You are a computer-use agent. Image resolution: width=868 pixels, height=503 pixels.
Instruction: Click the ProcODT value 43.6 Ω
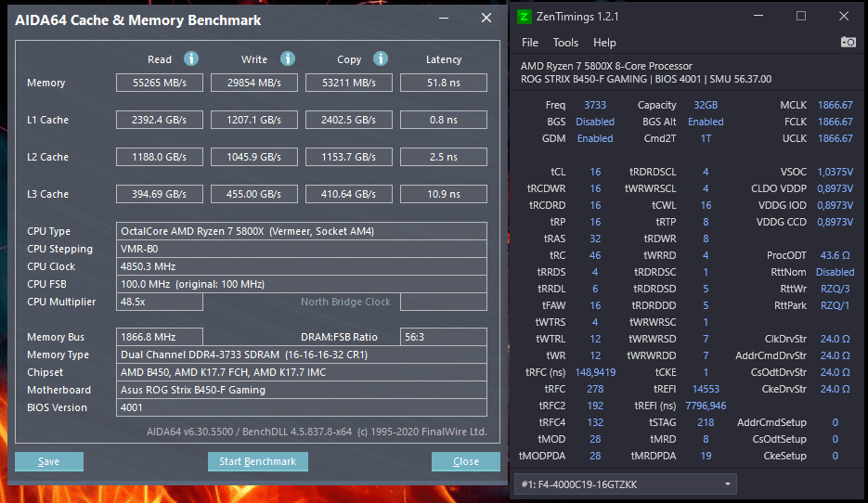click(x=836, y=255)
